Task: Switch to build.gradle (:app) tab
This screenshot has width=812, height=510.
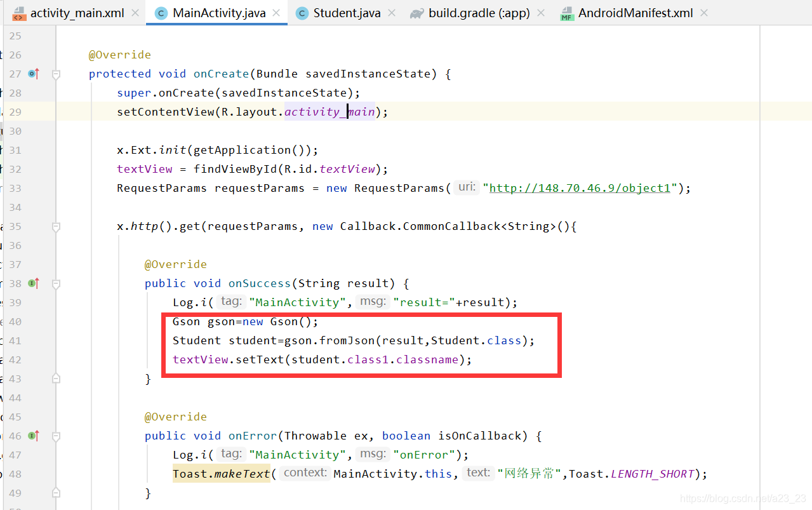Action: pyautogui.click(x=479, y=13)
